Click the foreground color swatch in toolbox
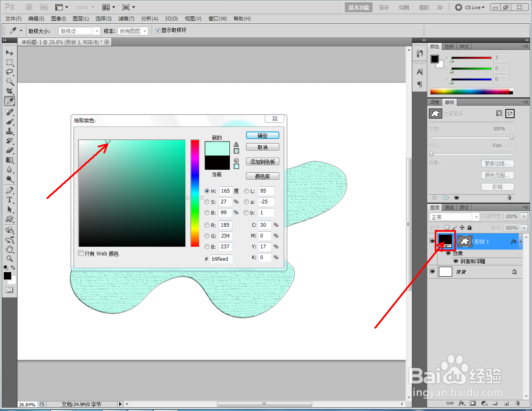Viewport: 532px width, 411px height. point(7,276)
